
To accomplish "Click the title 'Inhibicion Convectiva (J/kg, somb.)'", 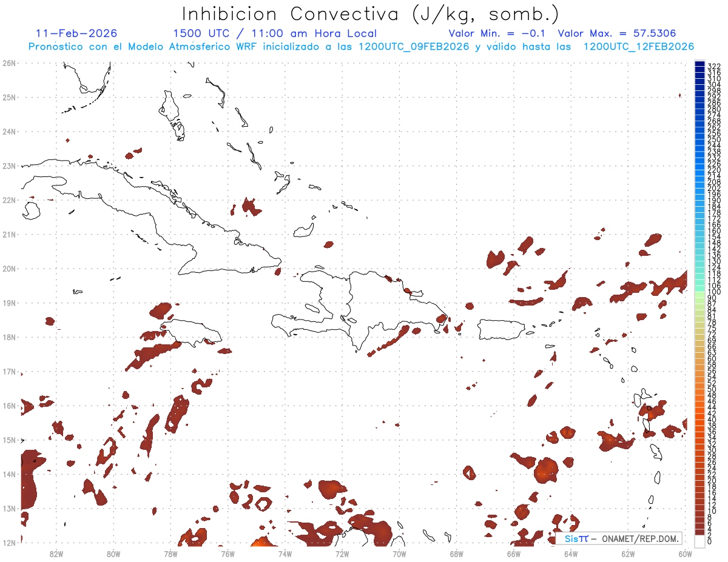I will point(371,15).
